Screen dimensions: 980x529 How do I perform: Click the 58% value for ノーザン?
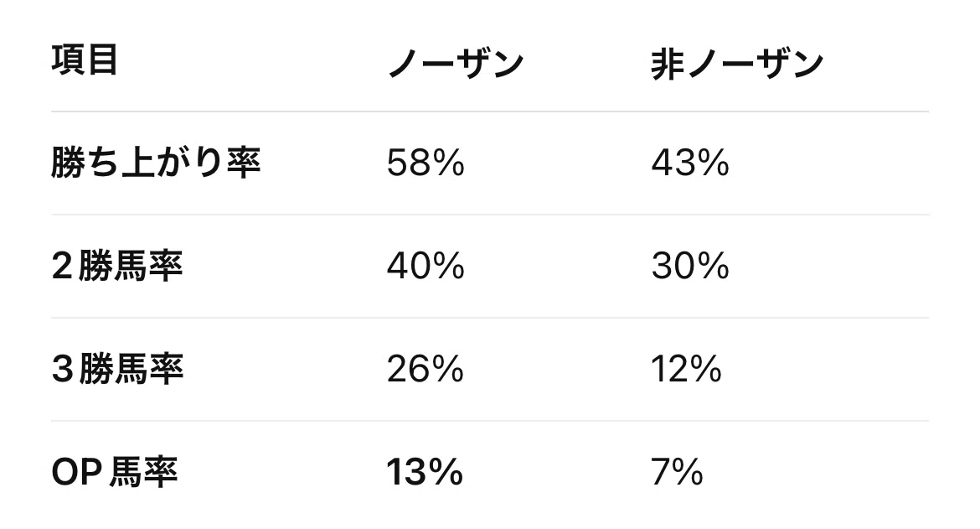[x=426, y=163]
